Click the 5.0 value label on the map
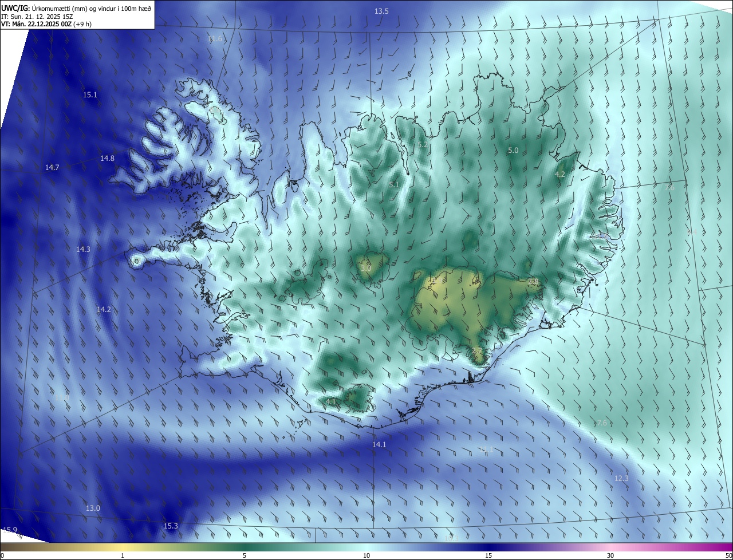Viewport: 733px width, 560px height. tap(513, 151)
